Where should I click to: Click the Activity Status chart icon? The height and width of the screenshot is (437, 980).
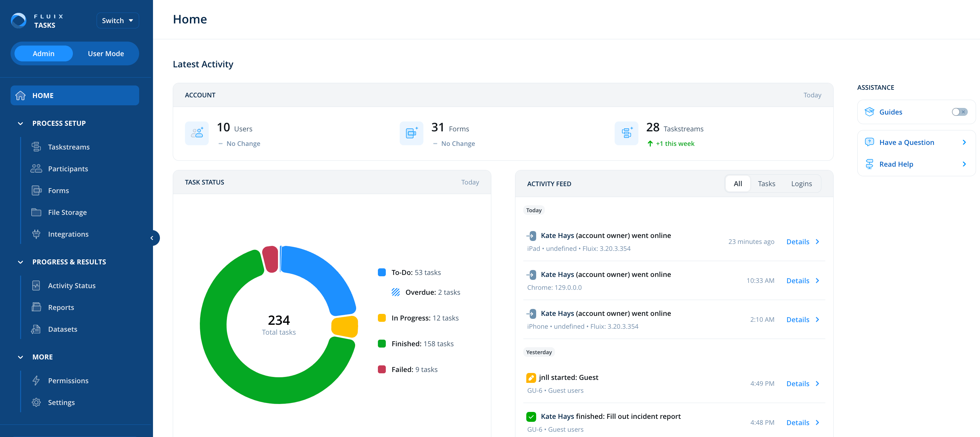click(36, 285)
